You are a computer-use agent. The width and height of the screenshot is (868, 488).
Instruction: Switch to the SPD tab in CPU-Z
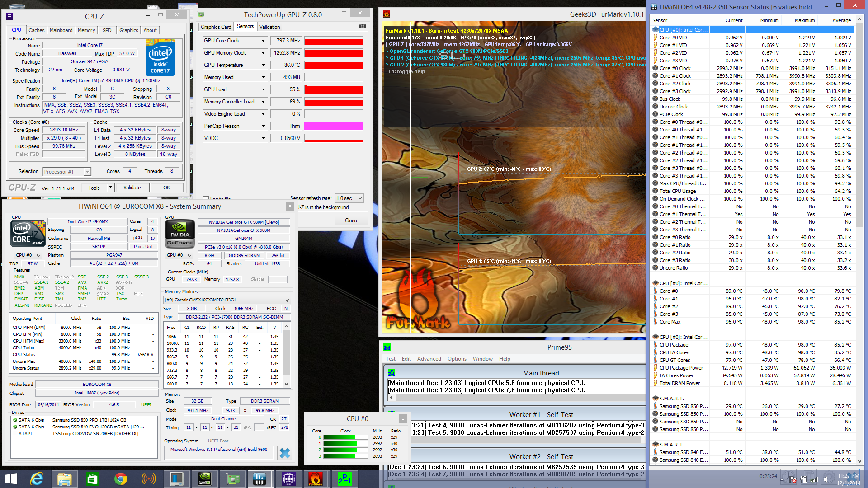pos(107,30)
